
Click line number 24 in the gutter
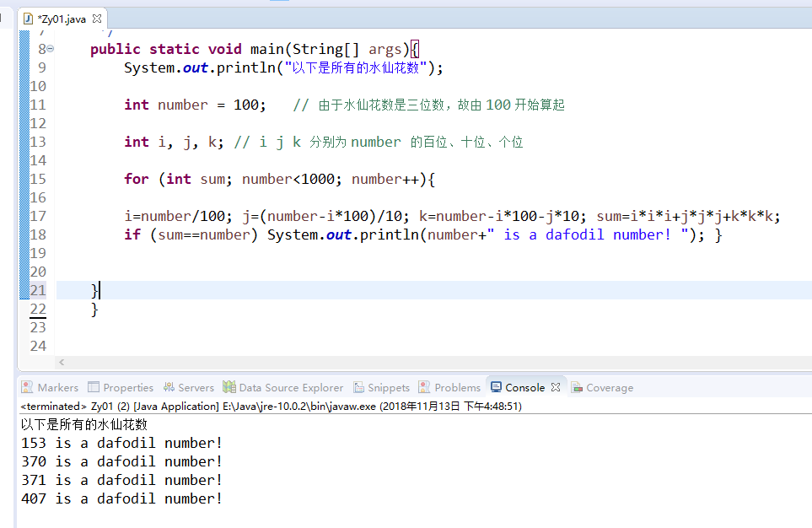coord(38,346)
